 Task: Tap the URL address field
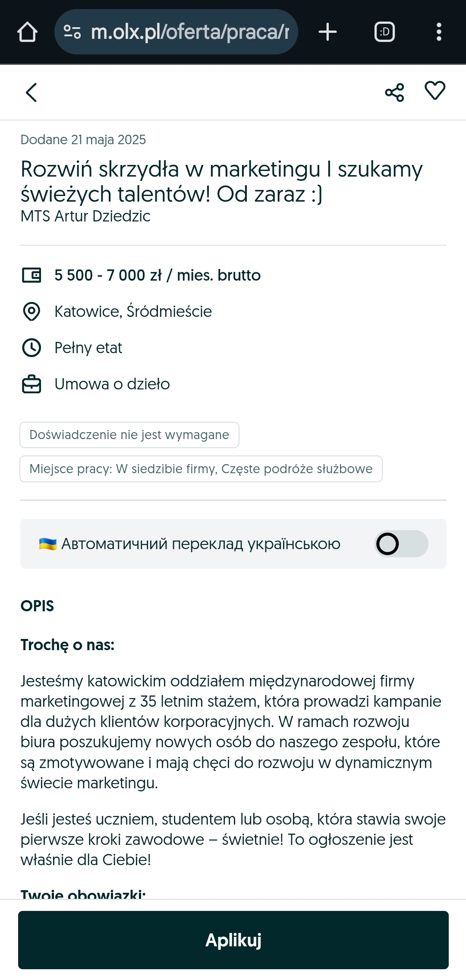tap(190, 32)
